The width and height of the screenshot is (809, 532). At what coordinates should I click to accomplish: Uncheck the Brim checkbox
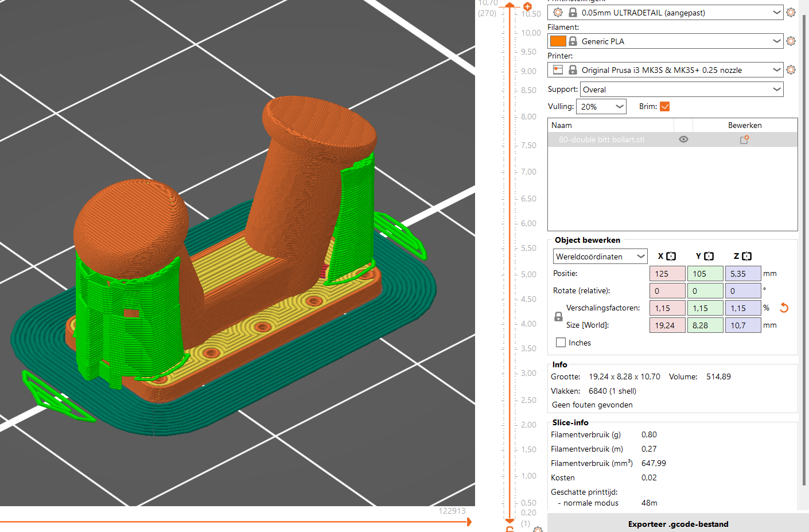tap(665, 106)
